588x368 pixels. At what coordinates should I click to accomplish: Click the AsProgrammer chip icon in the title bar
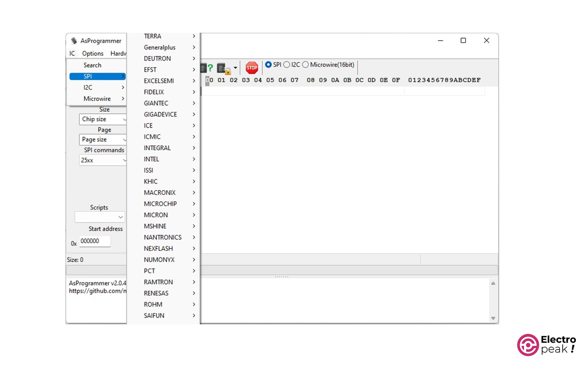[74, 40]
